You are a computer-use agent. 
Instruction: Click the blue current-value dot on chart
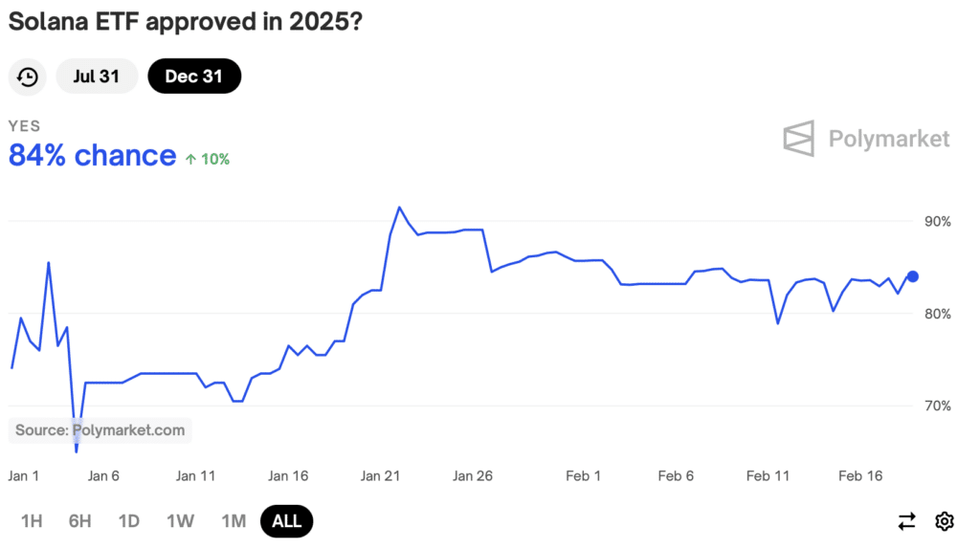pos(912,276)
